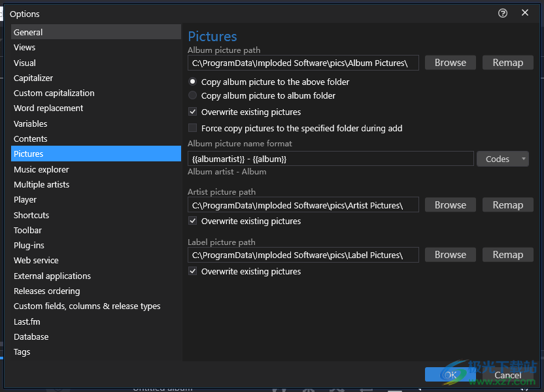Open the Codes dropdown menu

click(x=502, y=159)
